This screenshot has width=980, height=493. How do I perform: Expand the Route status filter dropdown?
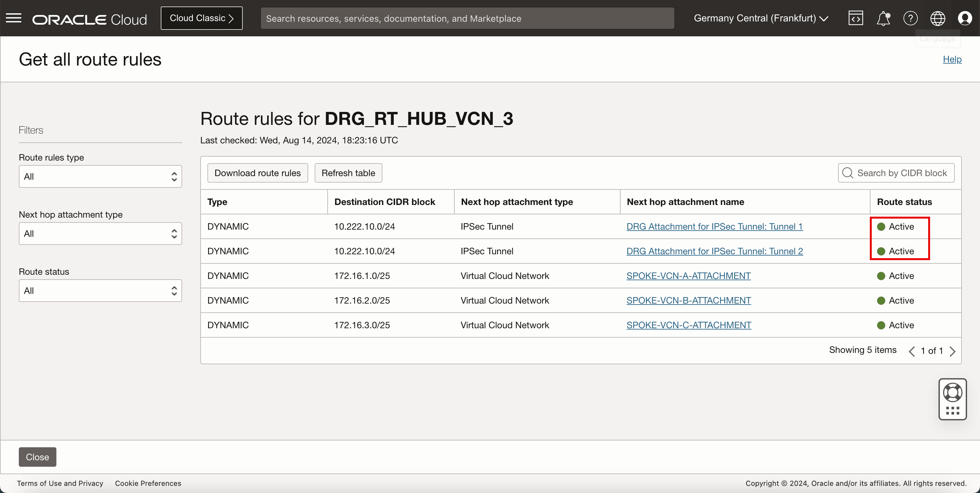click(100, 291)
